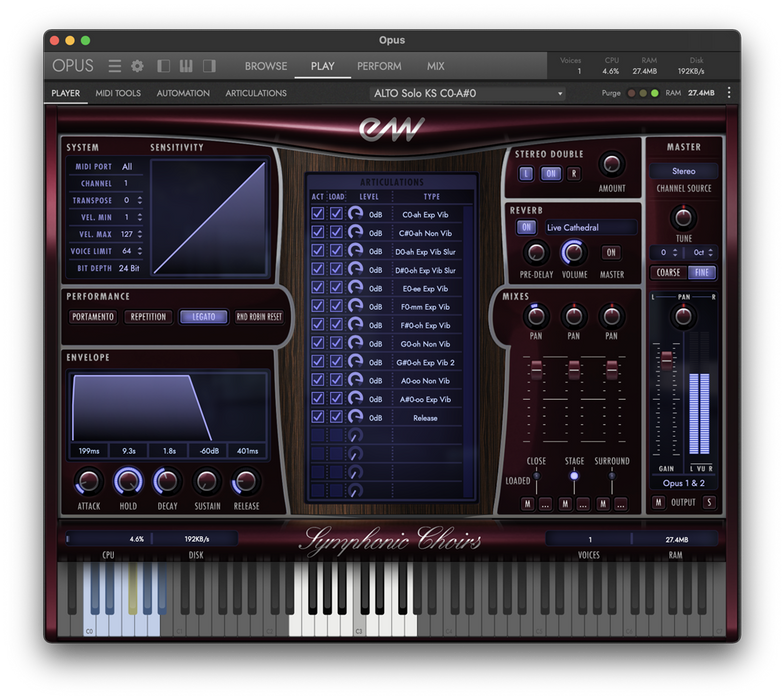Click the Master Gain fader
This screenshot has width=784, height=700.
click(666, 360)
